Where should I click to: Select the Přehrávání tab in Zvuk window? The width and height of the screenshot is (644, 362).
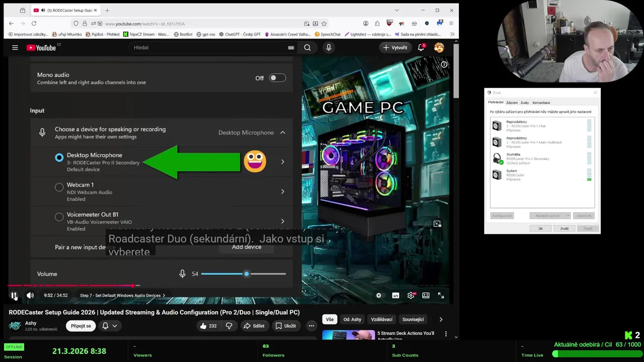click(x=496, y=103)
